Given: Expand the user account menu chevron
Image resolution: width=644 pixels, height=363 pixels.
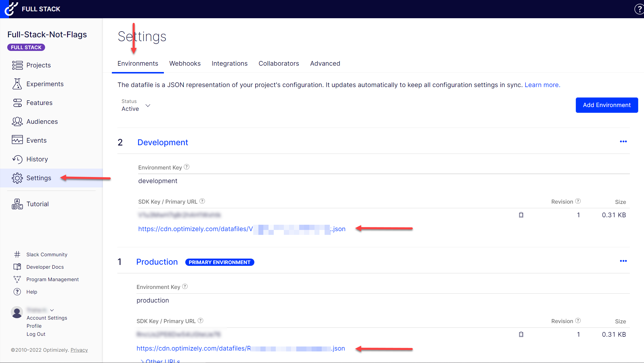Looking at the screenshot, I should coord(52,310).
